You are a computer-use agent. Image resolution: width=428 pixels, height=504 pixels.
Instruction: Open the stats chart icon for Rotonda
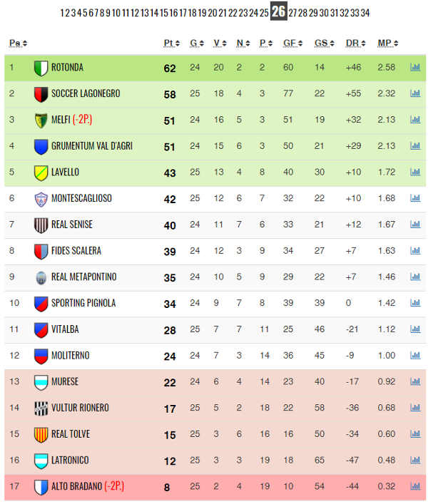pos(415,68)
